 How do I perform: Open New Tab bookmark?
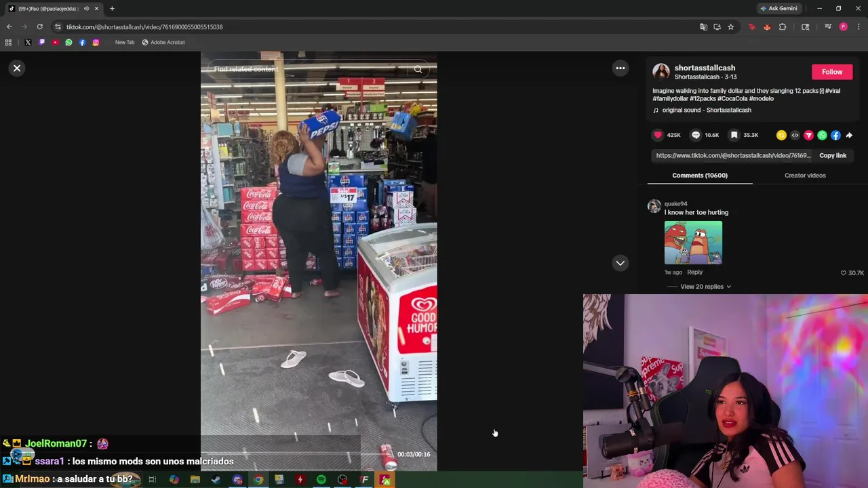tap(124, 42)
